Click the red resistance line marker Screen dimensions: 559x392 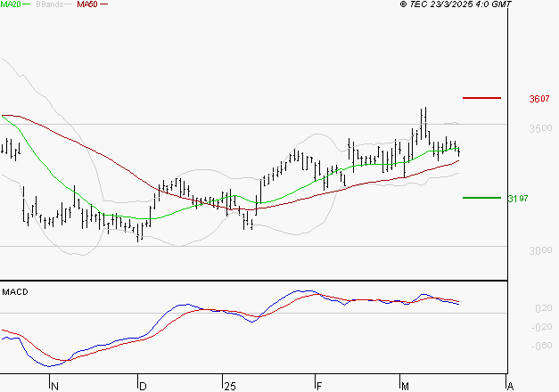[x=481, y=97]
